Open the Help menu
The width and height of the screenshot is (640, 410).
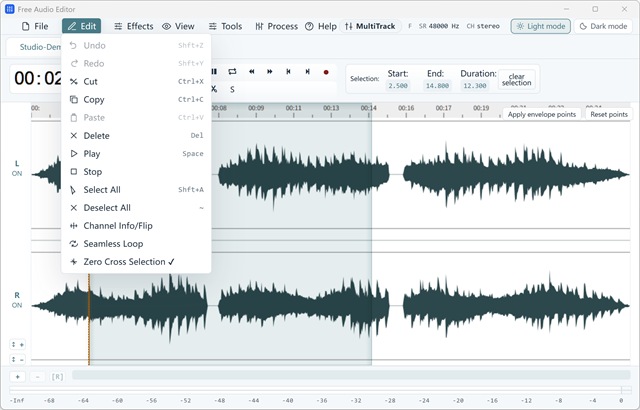click(x=321, y=26)
